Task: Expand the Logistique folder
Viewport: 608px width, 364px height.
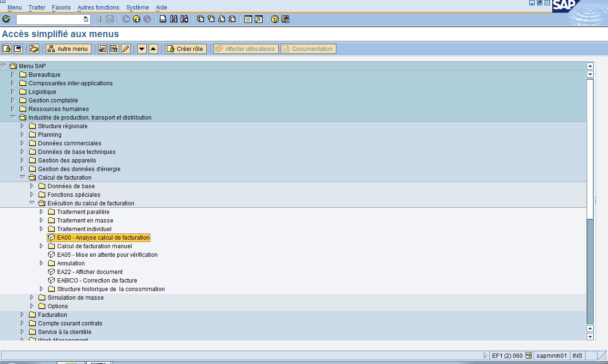Action: point(13,91)
